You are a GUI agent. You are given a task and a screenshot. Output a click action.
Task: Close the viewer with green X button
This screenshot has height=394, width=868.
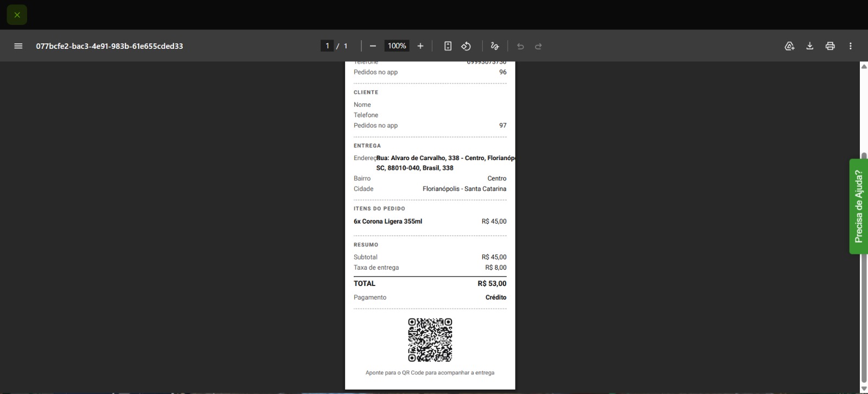(17, 15)
